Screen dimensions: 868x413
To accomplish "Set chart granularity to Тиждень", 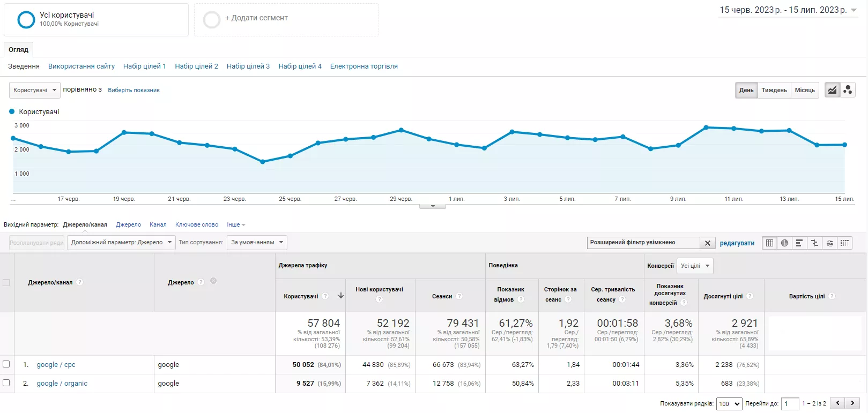I will [774, 90].
